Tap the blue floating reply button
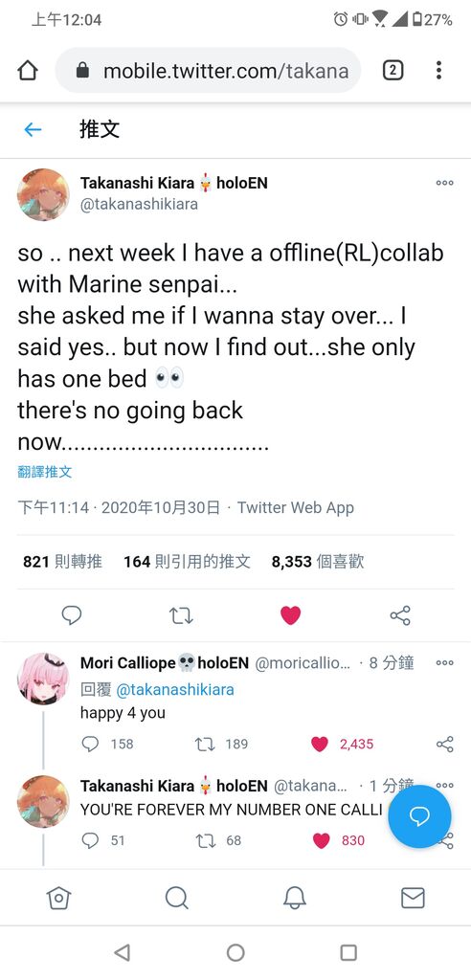 click(419, 816)
